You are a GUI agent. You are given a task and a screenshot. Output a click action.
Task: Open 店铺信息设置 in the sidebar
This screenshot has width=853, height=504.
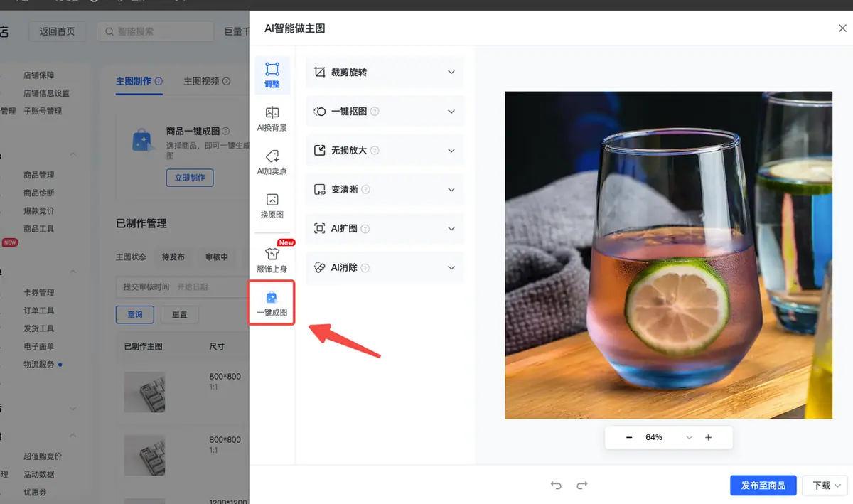coord(46,93)
